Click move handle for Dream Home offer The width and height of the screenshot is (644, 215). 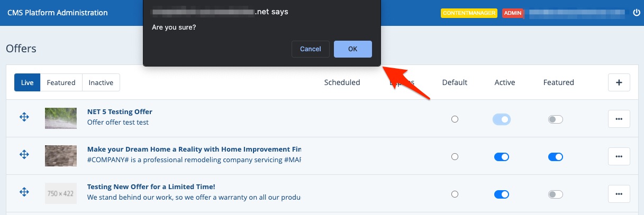coord(24,155)
